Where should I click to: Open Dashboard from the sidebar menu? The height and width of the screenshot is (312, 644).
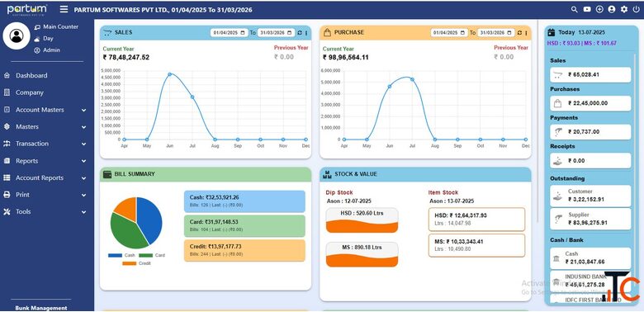click(x=31, y=76)
